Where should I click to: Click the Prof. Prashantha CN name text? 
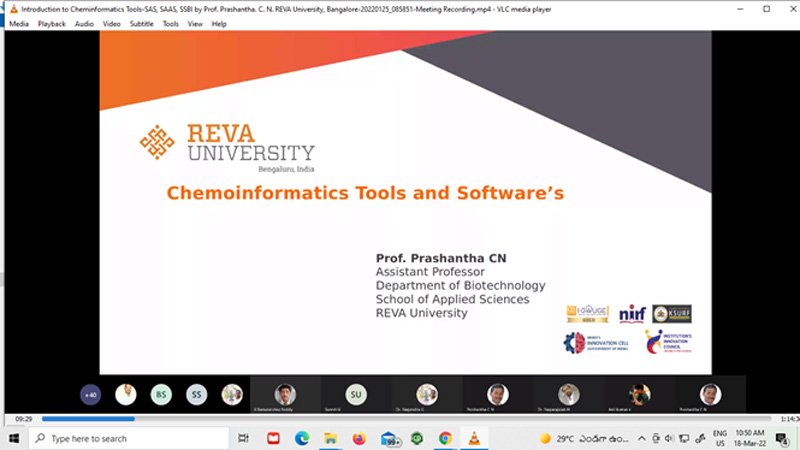(x=441, y=258)
